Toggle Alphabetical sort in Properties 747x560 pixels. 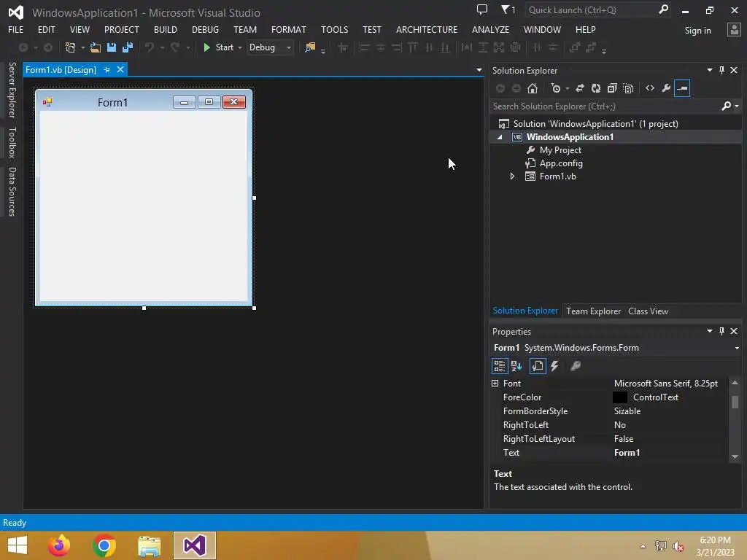pyautogui.click(x=516, y=366)
